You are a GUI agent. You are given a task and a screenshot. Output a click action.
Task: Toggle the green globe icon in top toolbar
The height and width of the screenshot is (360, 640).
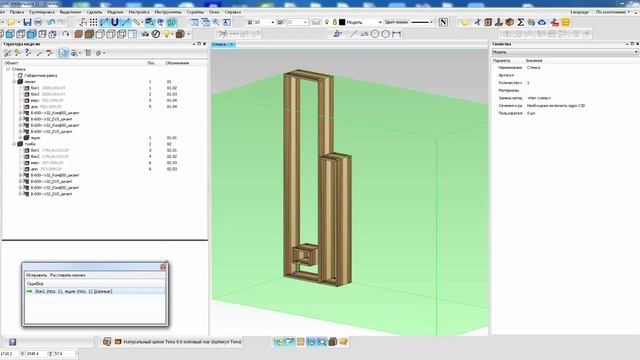pyautogui.click(x=171, y=22)
